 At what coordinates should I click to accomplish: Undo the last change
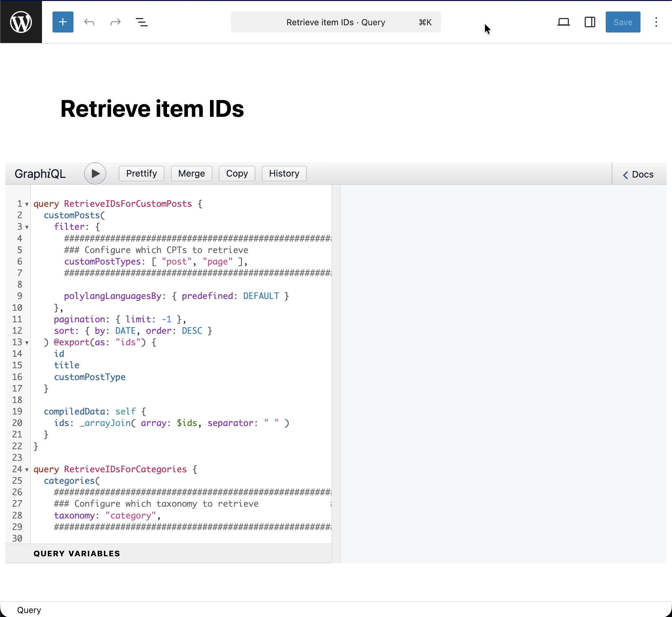(x=89, y=22)
